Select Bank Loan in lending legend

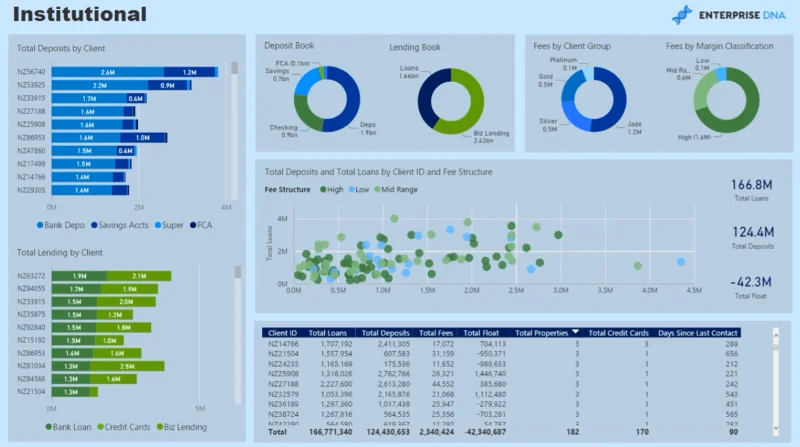68,427
